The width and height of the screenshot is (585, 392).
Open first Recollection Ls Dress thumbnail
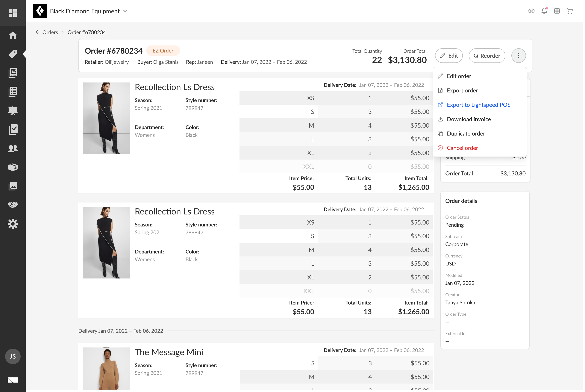pyautogui.click(x=106, y=119)
